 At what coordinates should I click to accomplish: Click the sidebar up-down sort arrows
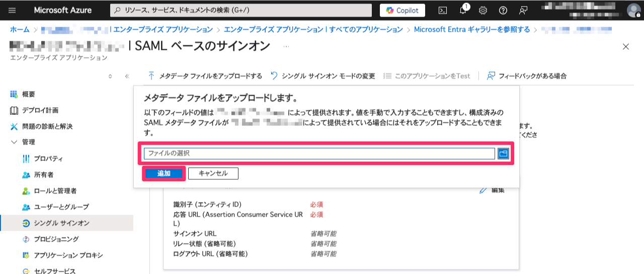(110, 76)
